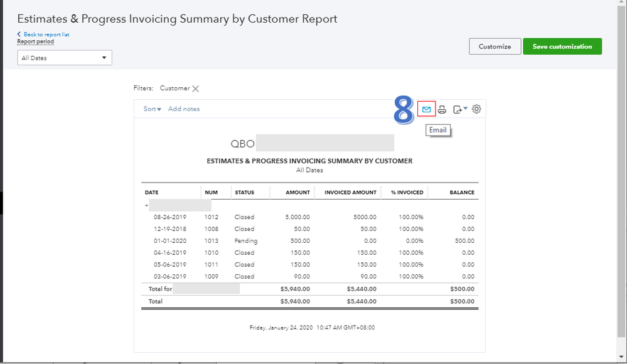Open the Export icon to export the report
Image resolution: width=627 pixels, height=364 pixels.
456,109
